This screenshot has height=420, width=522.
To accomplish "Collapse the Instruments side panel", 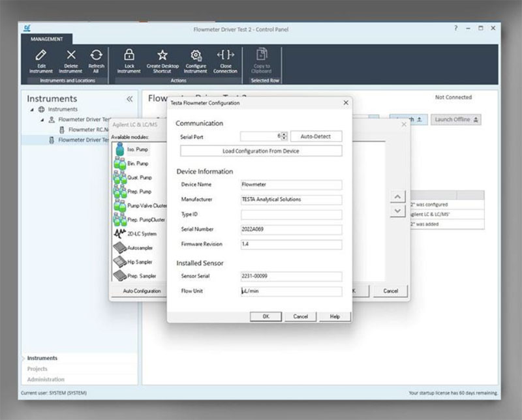I will (129, 99).
